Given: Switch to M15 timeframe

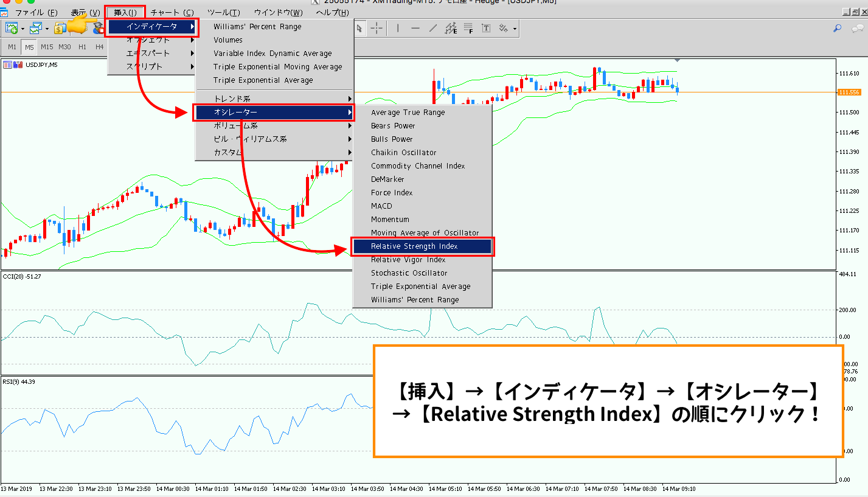Looking at the screenshot, I should [x=47, y=47].
